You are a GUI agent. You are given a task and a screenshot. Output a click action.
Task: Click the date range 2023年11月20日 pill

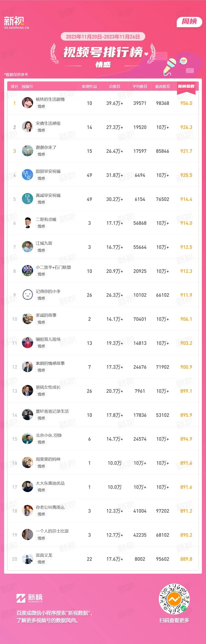(103, 37)
